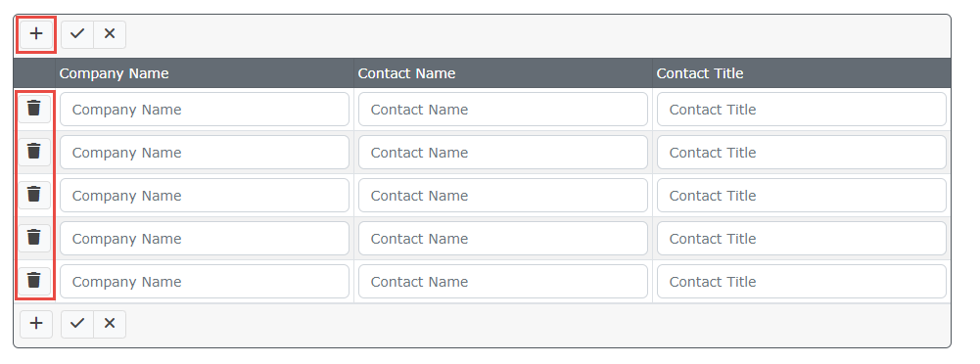Focus the first row Company Name field
Viewport: 980px width, 364px height.
point(205,110)
